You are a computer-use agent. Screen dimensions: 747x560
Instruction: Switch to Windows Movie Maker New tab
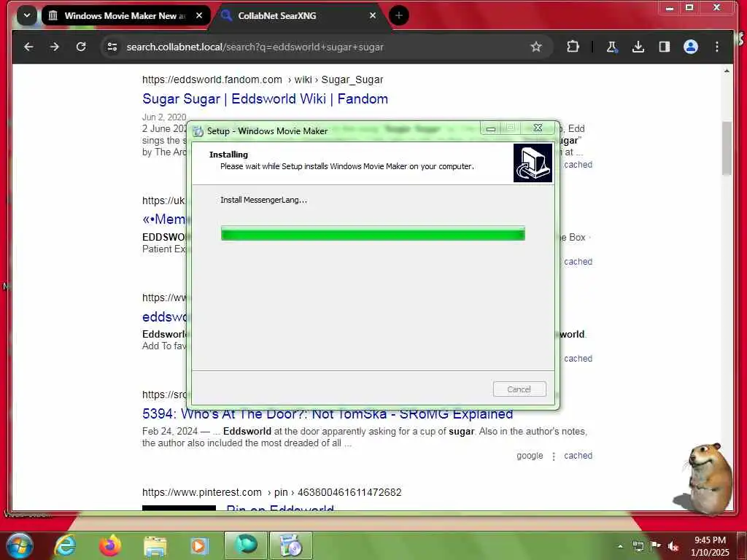pyautogui.click(x=125, y=16)
